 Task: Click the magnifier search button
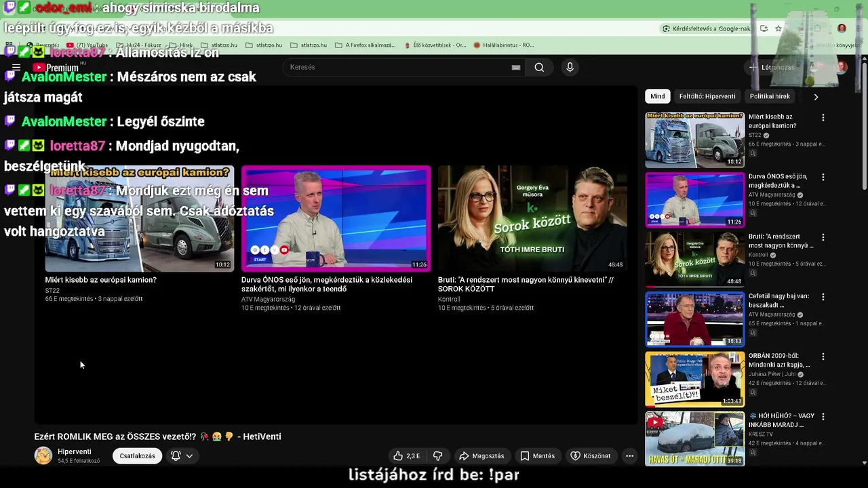click(539, 67)
